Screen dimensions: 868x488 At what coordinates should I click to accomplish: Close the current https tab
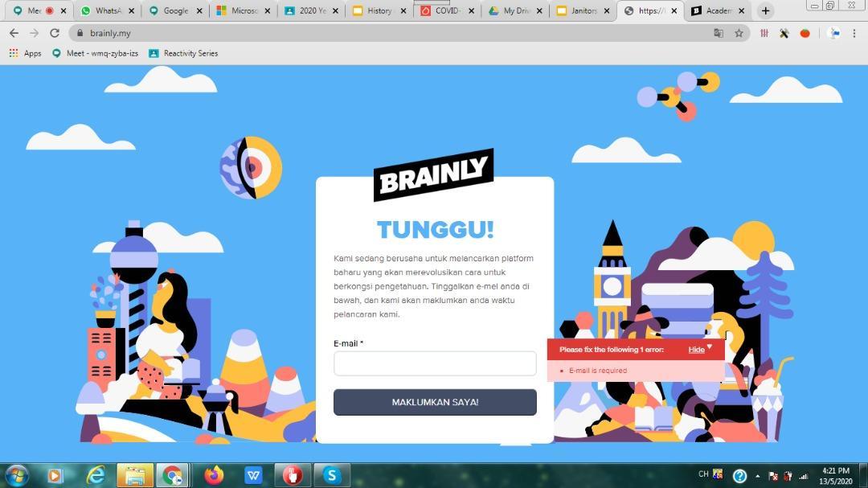674,10
